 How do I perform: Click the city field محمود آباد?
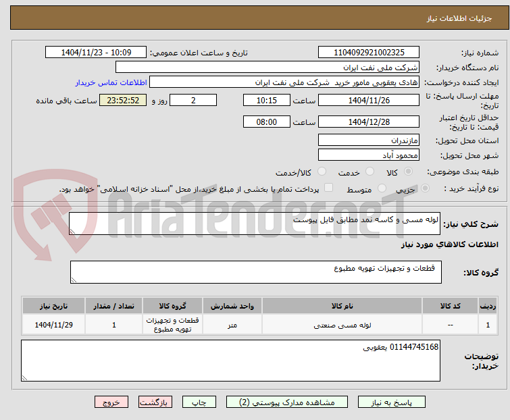click(369, 155)
